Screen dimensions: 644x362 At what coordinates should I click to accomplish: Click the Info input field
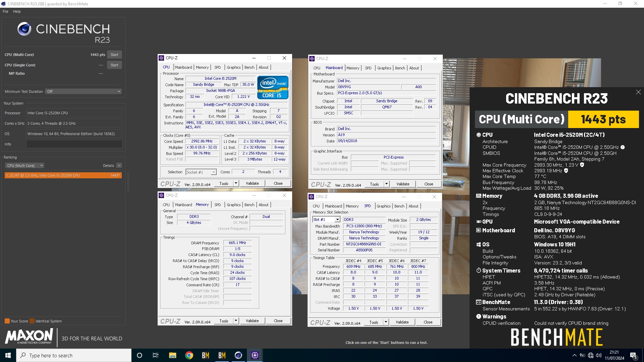(74, 144)
